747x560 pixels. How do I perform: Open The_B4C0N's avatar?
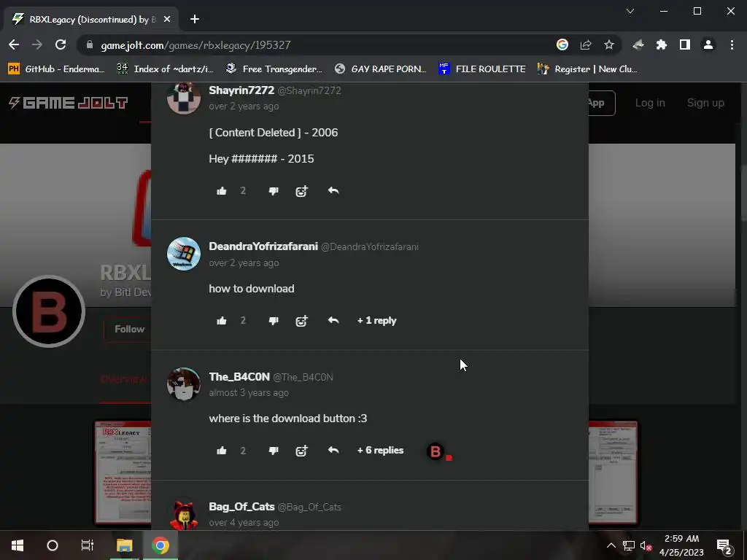click(x=183, y=384)
